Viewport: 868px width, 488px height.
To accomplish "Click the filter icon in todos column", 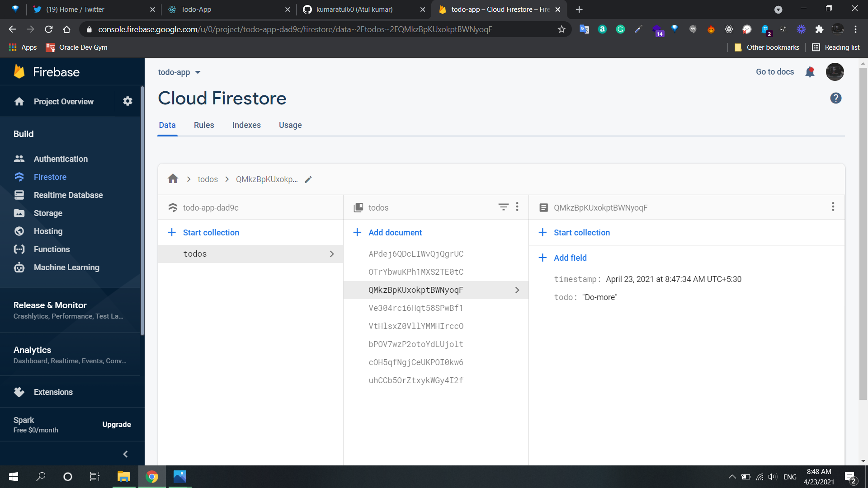I will click(x=503, y=207).
